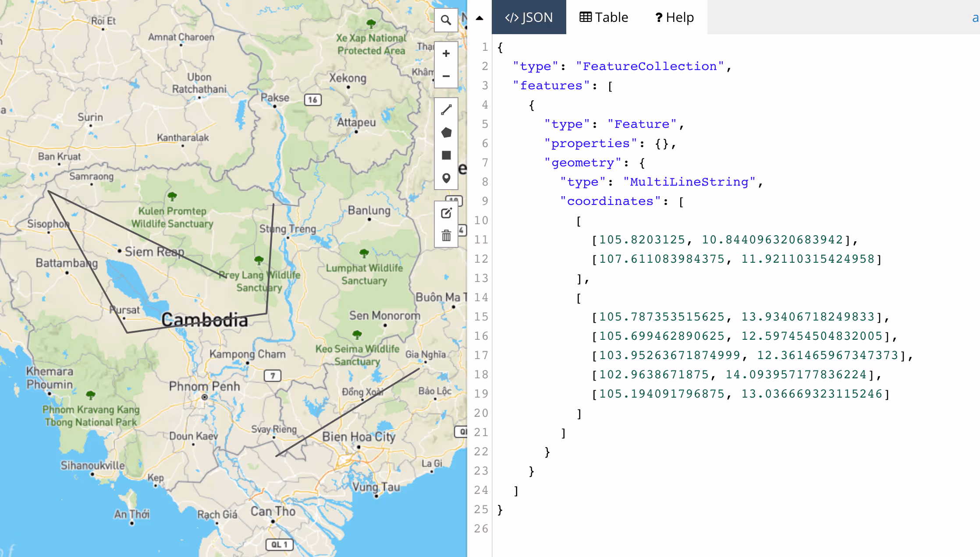This screenshot has height=557, width=980.
Task: Click the Sihanoukville map label
Action: pos(92,465)
